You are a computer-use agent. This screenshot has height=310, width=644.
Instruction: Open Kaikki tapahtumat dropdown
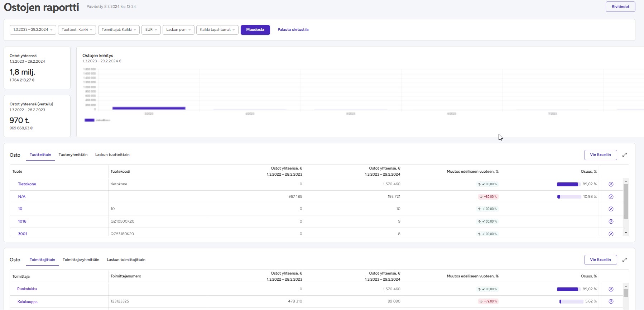click(x=217, y=30)
